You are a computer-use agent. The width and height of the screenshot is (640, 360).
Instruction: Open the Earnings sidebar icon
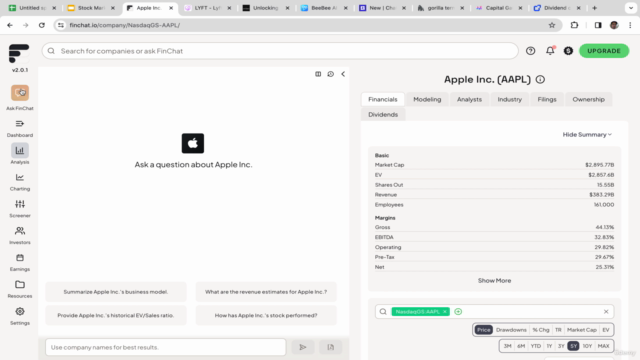(x=20, y=258)
